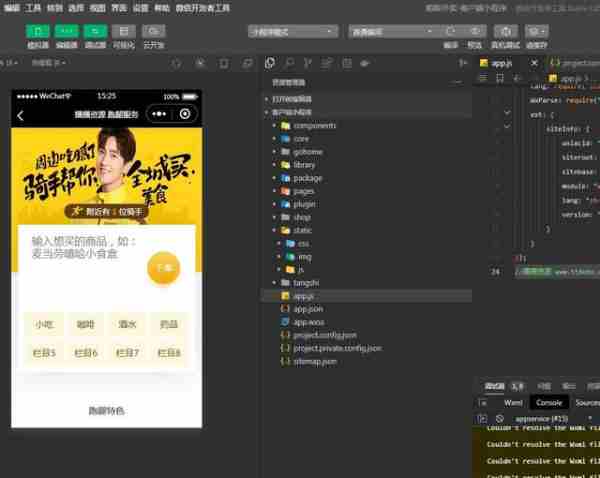The image size is (600, 478).
Task: Open project.config.json in file tree
Action: [325, 335]
